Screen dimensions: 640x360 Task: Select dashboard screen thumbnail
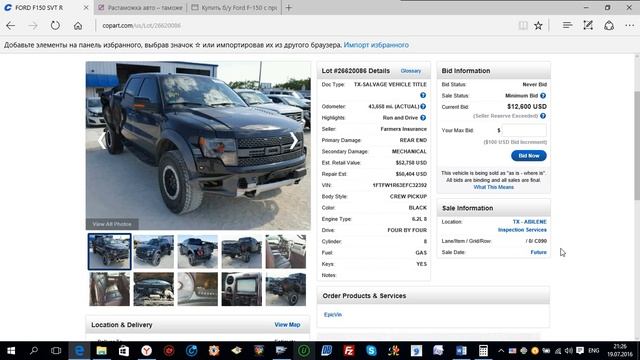242,289
